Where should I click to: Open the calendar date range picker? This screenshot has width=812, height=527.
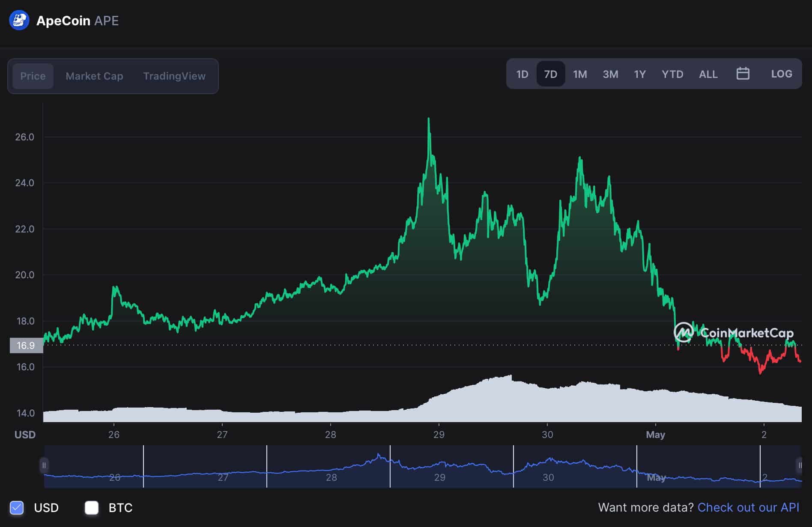[743, 74]
